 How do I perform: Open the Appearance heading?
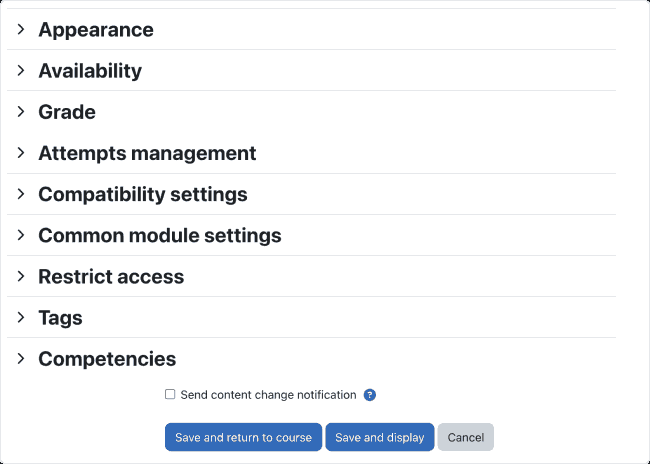pos(96,30)
